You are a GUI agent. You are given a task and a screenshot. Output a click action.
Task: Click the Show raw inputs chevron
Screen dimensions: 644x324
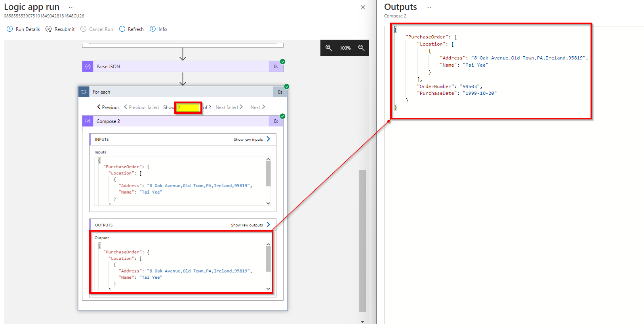[x=269, y=139]
